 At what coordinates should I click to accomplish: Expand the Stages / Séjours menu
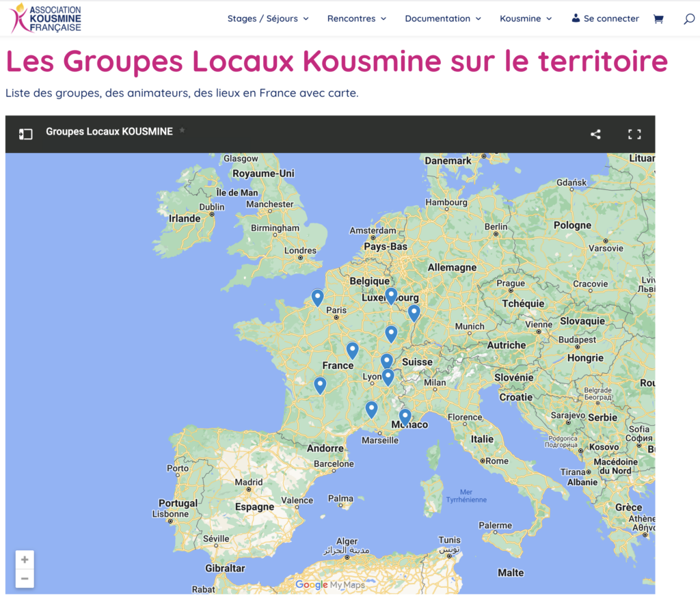point(268,18)
